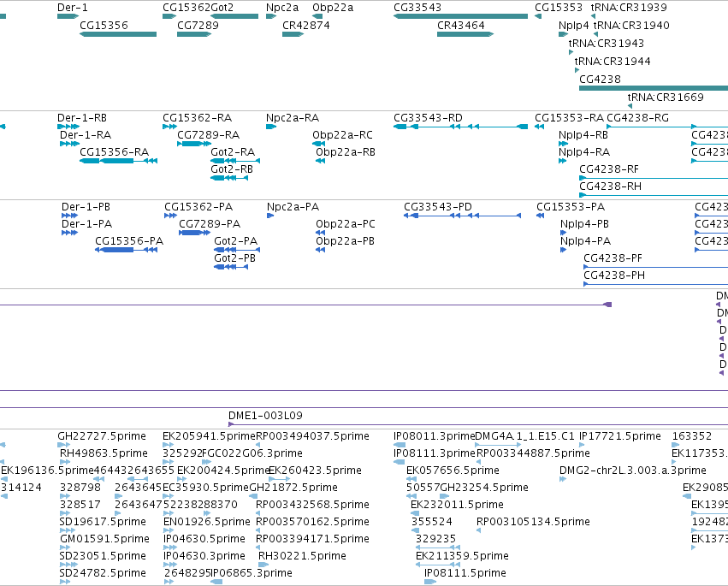This screenshot has height=586, width=728.
Task: Click the Got2-RB transcript glyph
Action: coord(229,178)
